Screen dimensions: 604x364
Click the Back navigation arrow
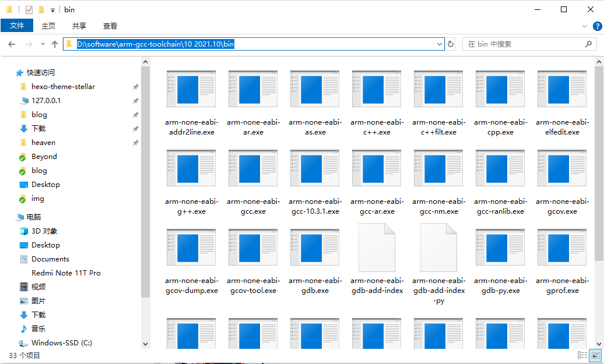tap(12, 44)
